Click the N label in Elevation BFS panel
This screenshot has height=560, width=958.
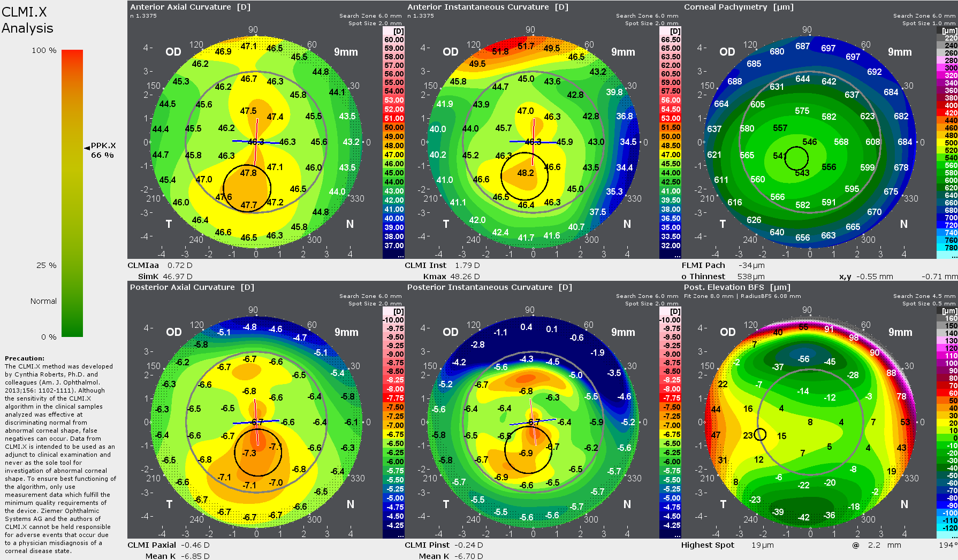(x=904, y=504)
